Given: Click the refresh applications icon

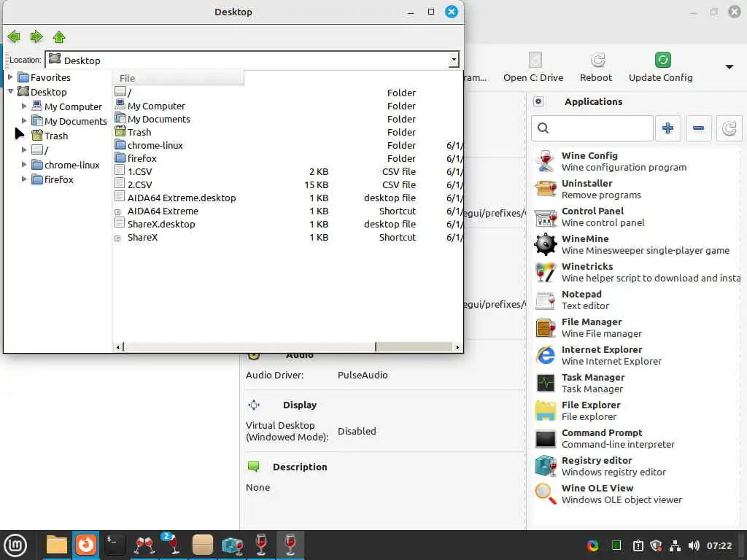Looking at the screenshot, I should pos(729,128).
